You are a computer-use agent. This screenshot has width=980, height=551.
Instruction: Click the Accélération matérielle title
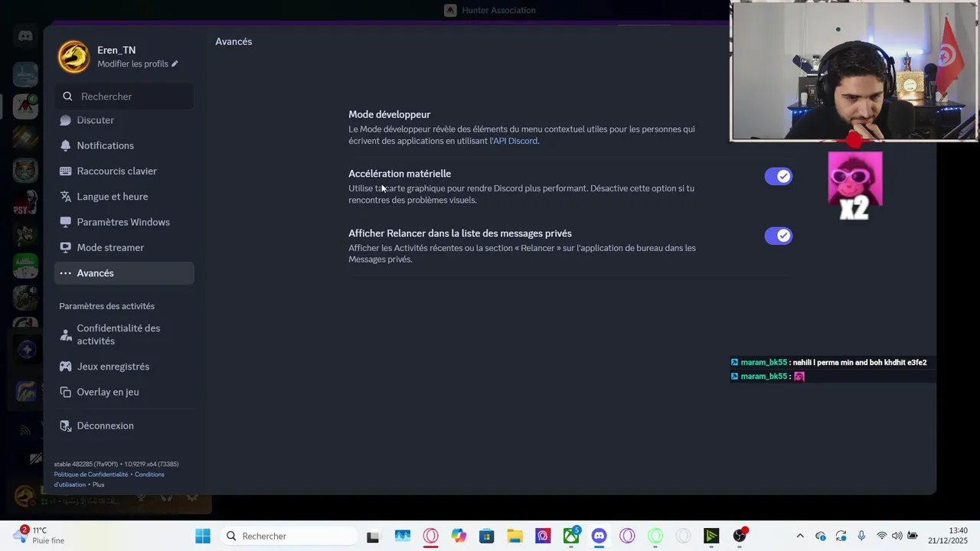click(400, 174)
